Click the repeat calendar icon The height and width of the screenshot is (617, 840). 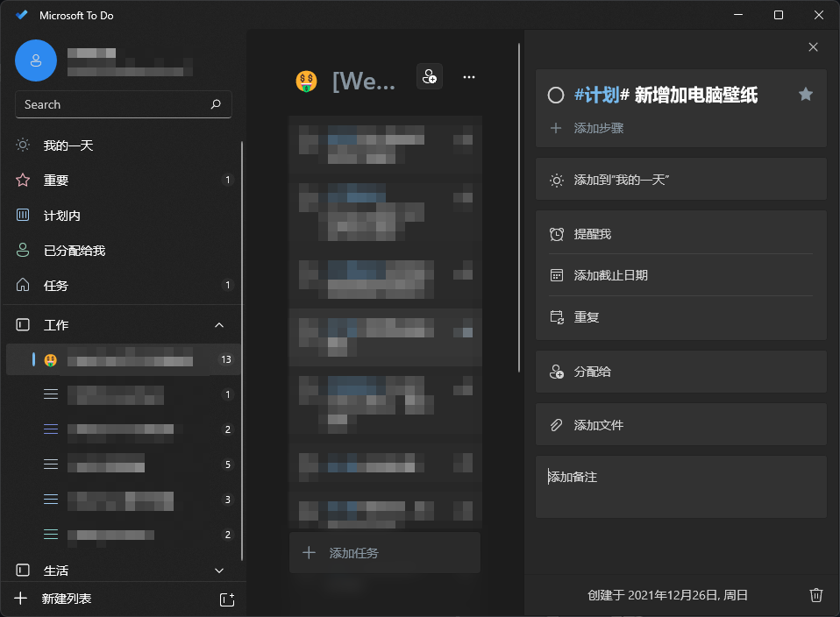click(x=557, y=317)
